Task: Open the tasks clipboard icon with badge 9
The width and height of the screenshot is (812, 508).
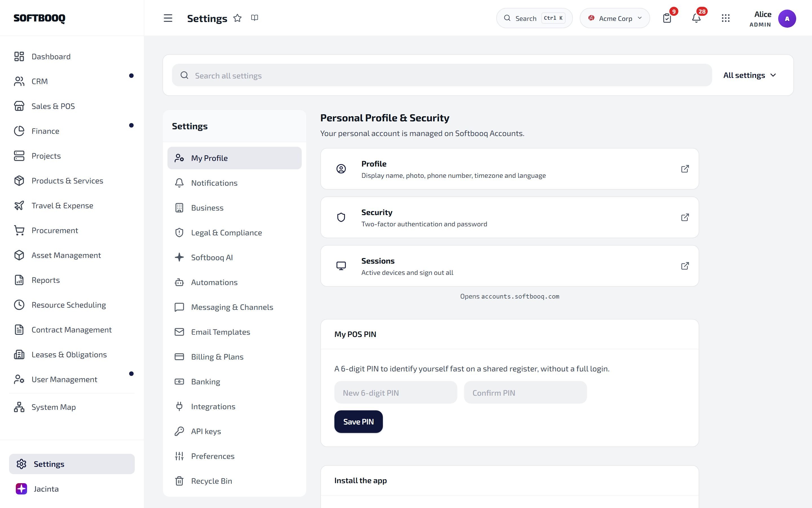Action: point(667,18)
